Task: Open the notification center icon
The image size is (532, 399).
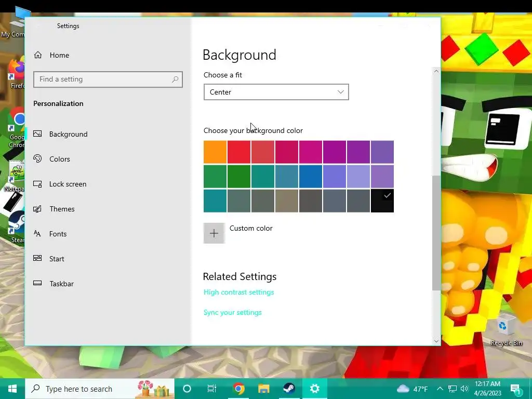Action: point(516,389)
